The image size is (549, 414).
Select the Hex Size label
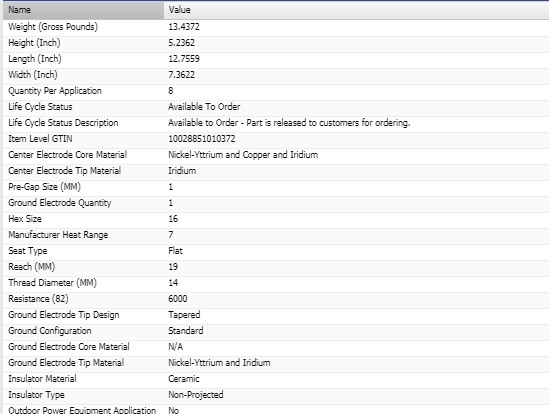25,219
